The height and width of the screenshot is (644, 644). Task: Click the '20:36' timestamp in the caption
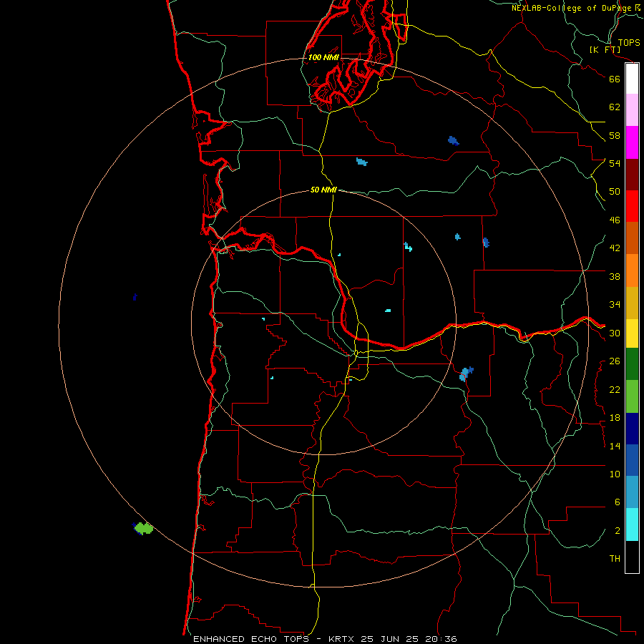pyautogui.click(x=441, y=639)
